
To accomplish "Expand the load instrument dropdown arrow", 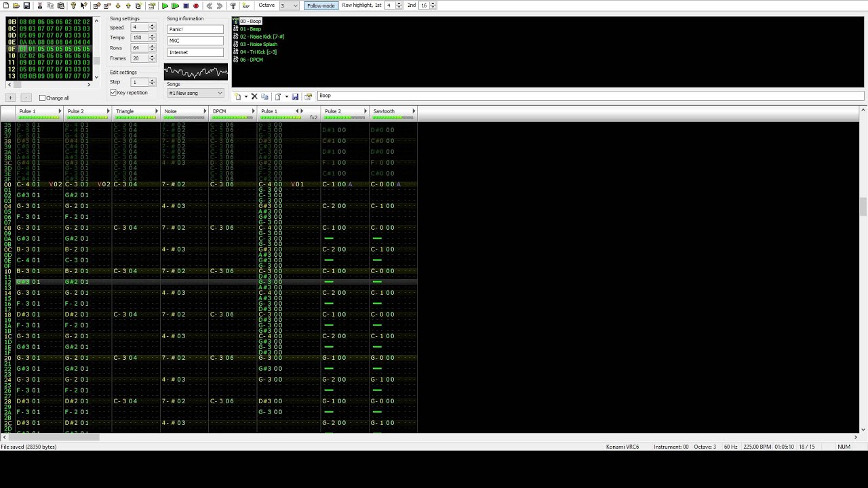I will pyautogui.click(x=287, y=96).
